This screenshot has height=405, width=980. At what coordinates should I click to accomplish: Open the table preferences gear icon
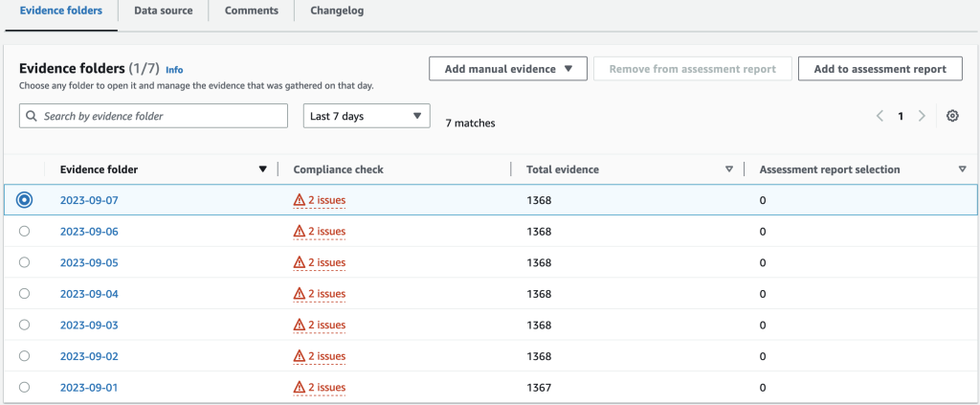[952, 116]
